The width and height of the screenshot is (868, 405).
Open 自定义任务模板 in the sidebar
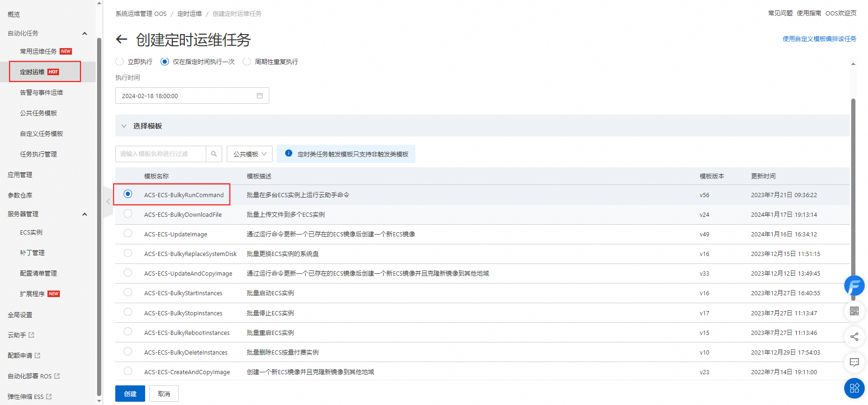[42, 134]
